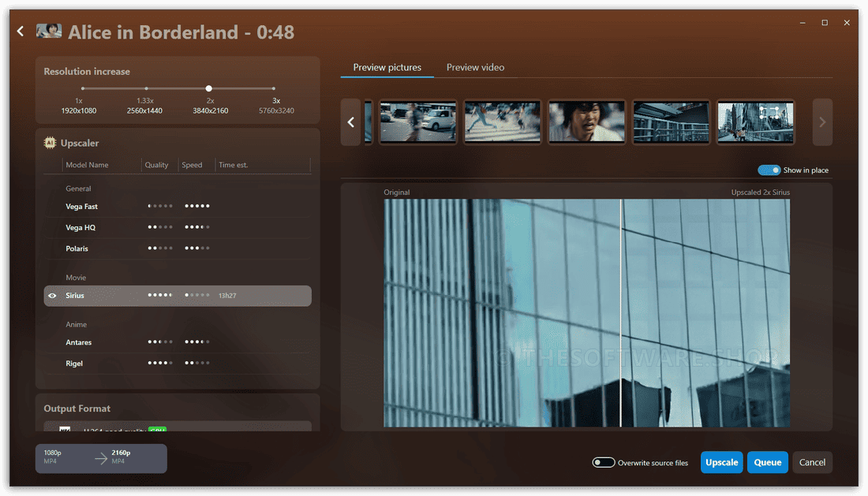Click the Output Format section heading
This screenshot has height=496, width=868.
pyautogui.click(x=77, y=408)
